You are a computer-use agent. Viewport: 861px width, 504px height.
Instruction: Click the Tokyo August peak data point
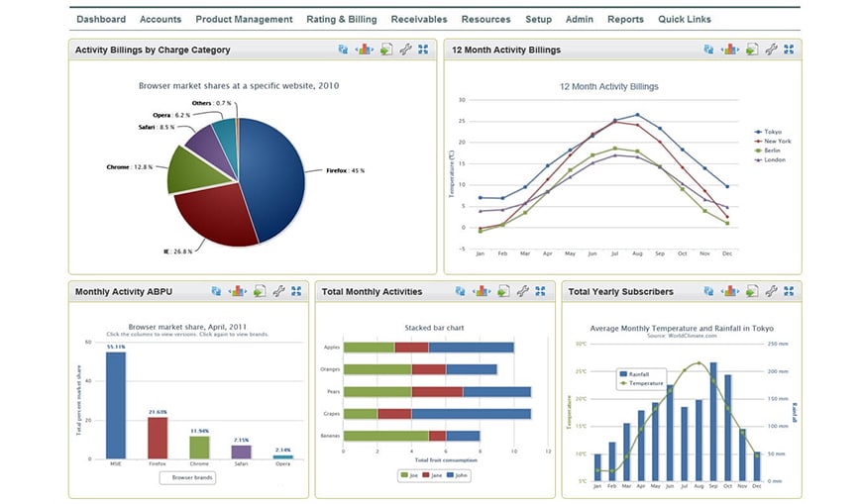tap(637, 115)
